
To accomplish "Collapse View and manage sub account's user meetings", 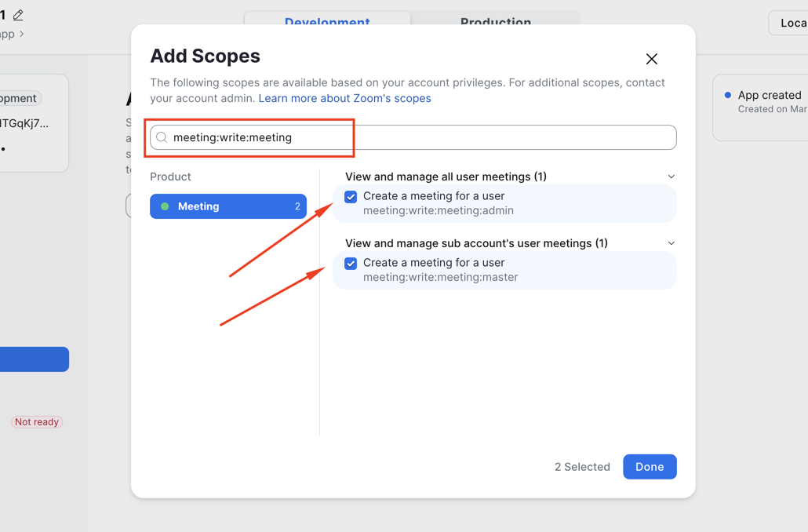I will (671, 242).
